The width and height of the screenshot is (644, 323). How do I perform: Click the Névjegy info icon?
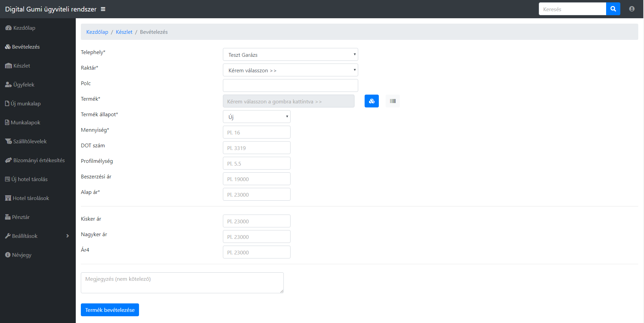8,255
